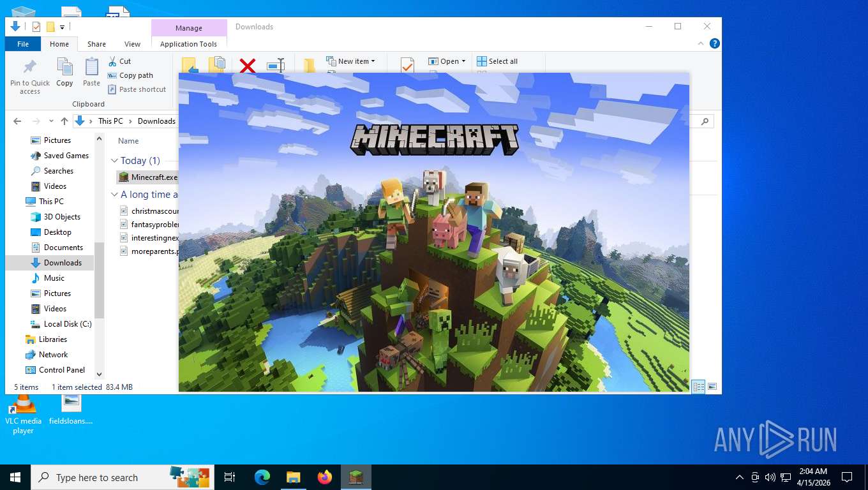868x490 pixels.
Task: Click the Properties checkmark icon
Action: point(407,65)
